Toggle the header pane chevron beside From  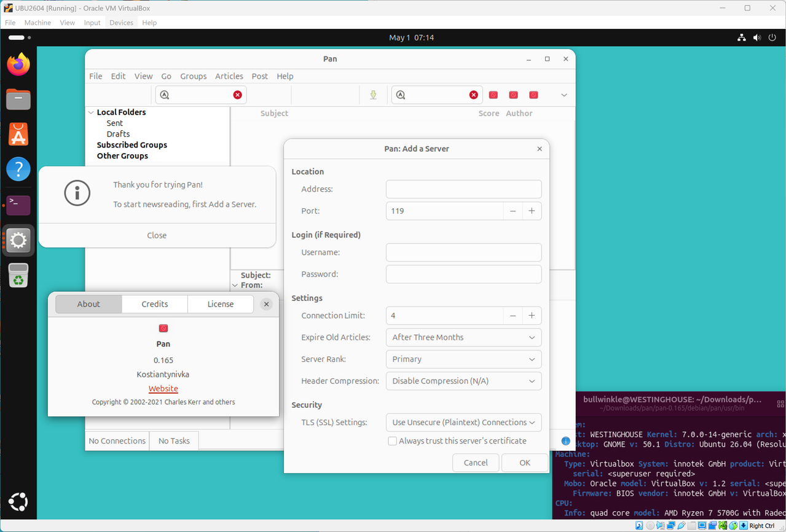tap(235, 286)
